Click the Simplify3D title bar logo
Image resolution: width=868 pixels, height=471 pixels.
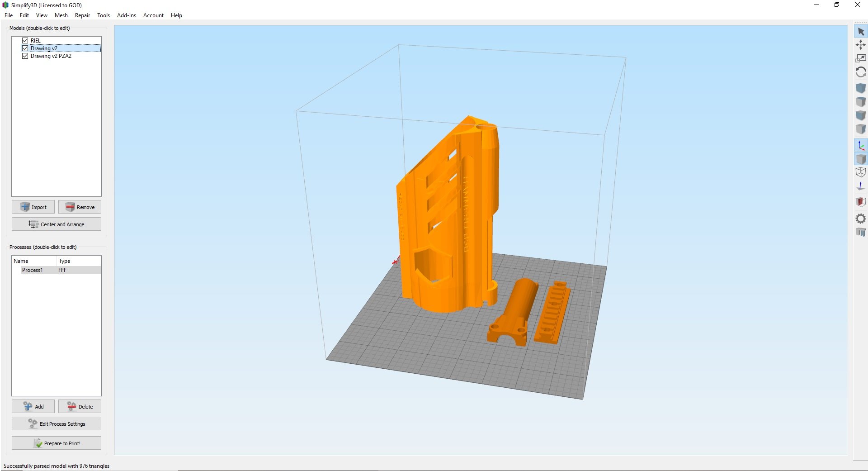5,5
